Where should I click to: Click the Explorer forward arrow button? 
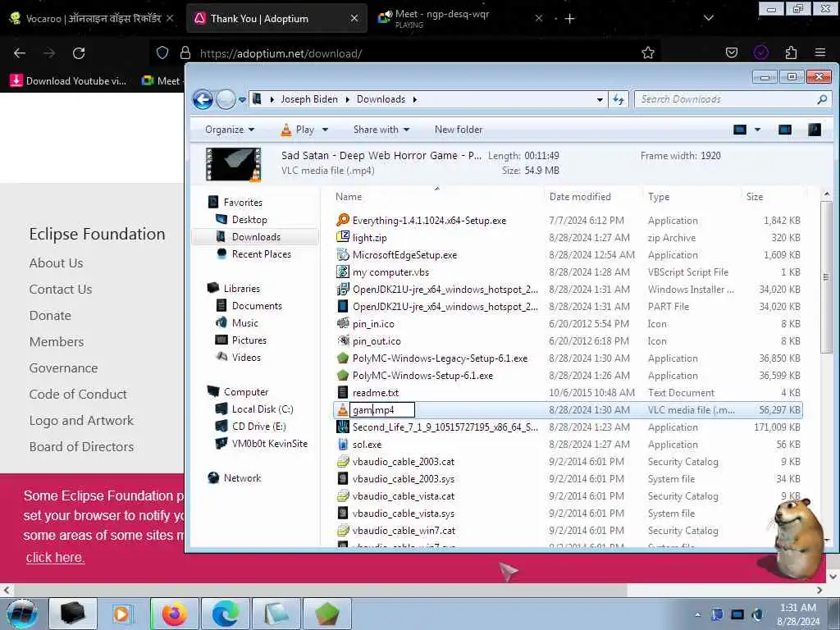[x=226, y=99]
